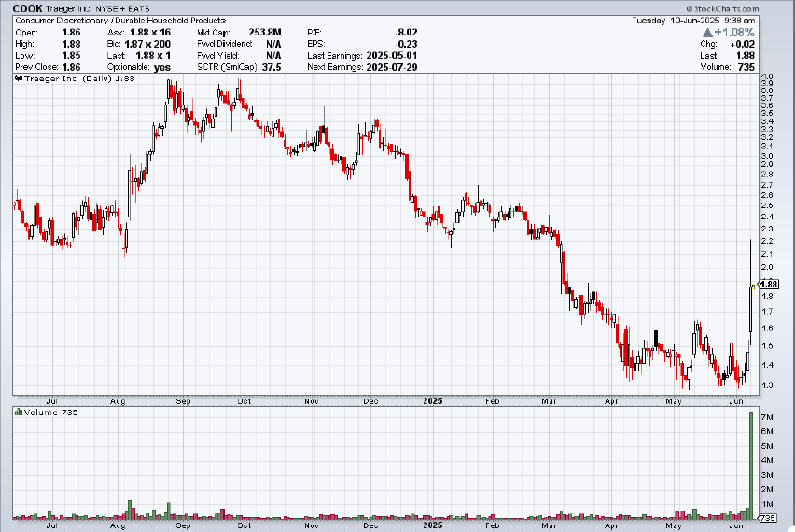Click the Last Earnings date 2025-05-01
795x532 pixels.
tap(392, 56)
